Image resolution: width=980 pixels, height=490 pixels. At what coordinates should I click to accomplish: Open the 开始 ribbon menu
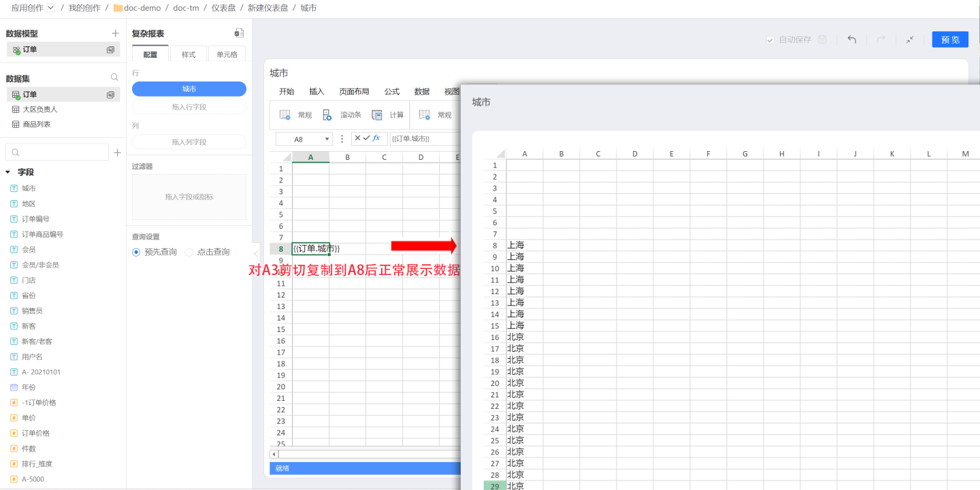287,92
